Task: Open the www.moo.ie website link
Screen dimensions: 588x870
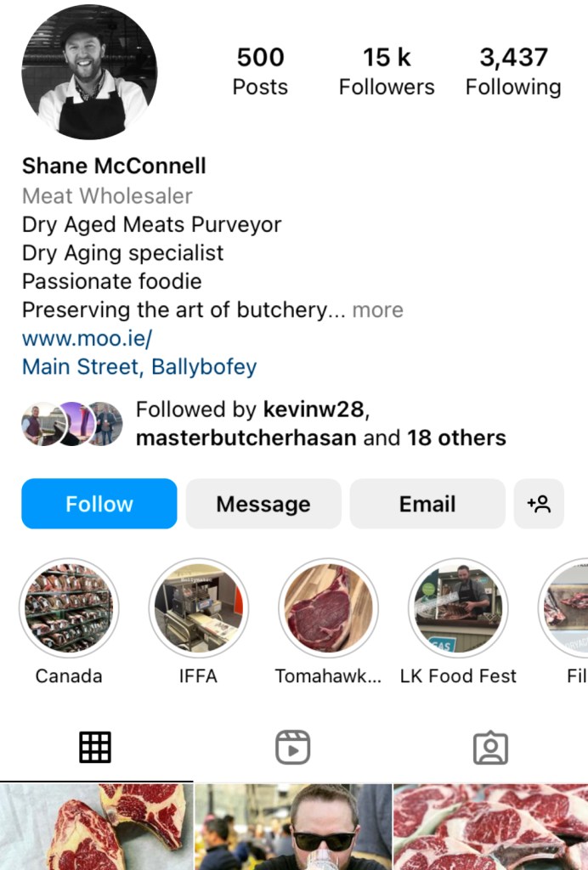Action: [87, 338]
